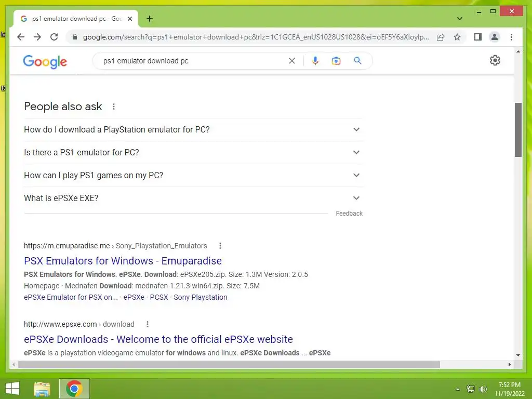Submit search with magnifier icon
This screenshot has width=532, height=399.
coord(357,61)
